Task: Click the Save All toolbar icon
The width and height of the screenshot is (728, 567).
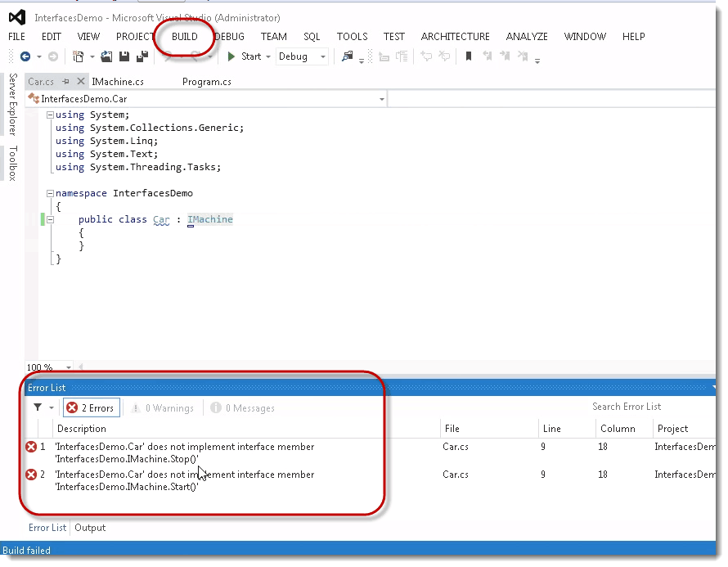Action: click(x=142, y=56)
